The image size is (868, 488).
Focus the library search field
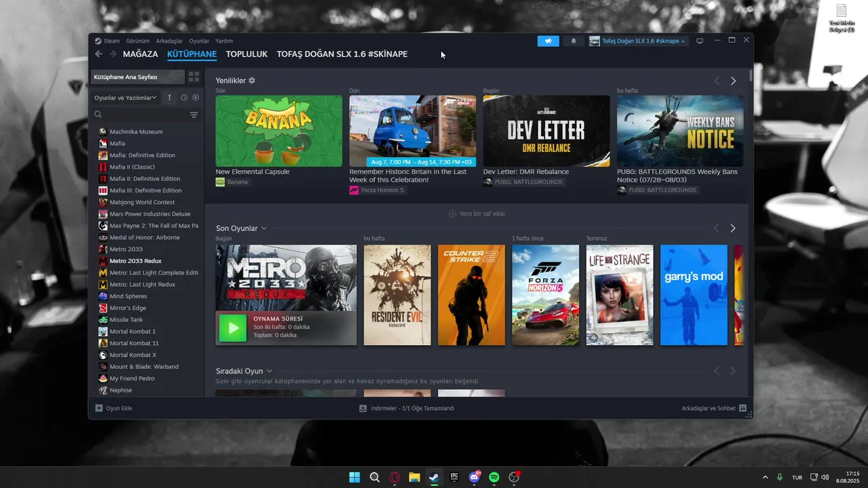tap(144, 115)
